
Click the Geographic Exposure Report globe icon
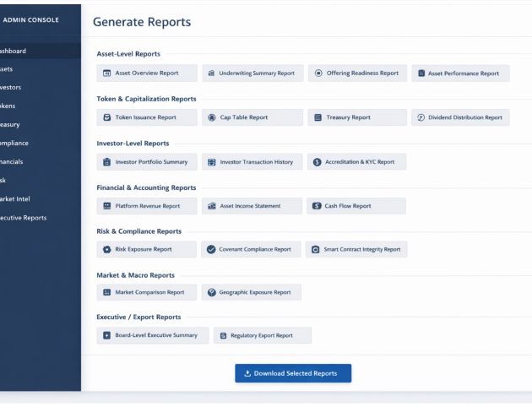click(x=212, y=292)
